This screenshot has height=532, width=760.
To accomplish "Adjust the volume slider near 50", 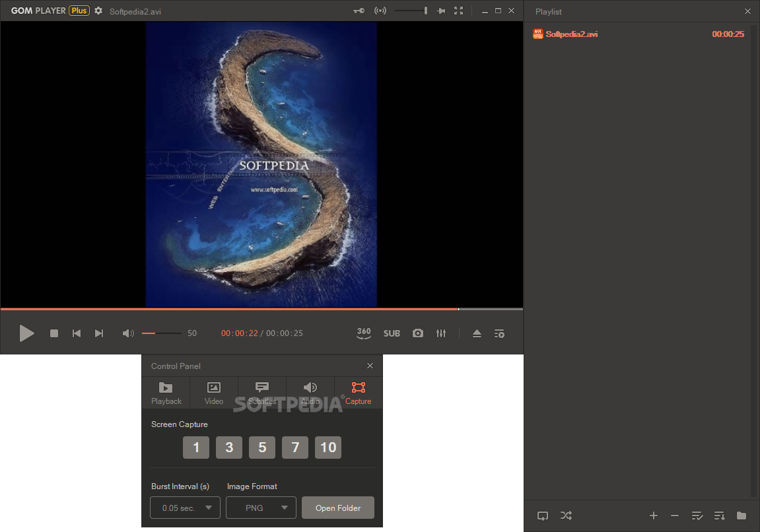I will click(x=161, y=333).
